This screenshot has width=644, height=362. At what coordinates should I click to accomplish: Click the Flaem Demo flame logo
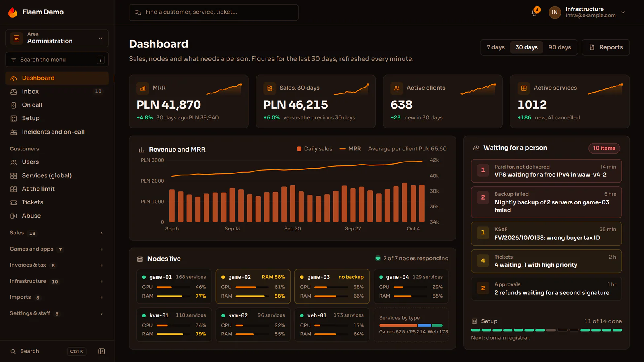pyautogui.click(x=13, y=12)
